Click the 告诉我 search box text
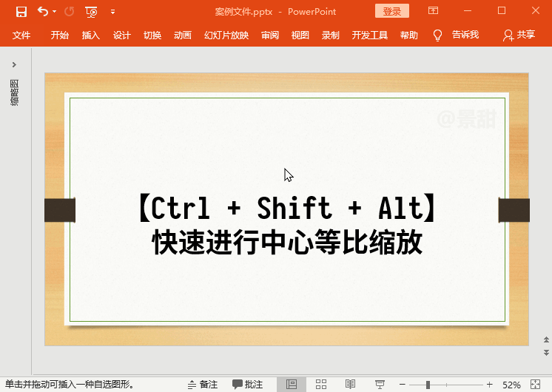This screenshot has width=552, height=392. [x=465, y=35]
